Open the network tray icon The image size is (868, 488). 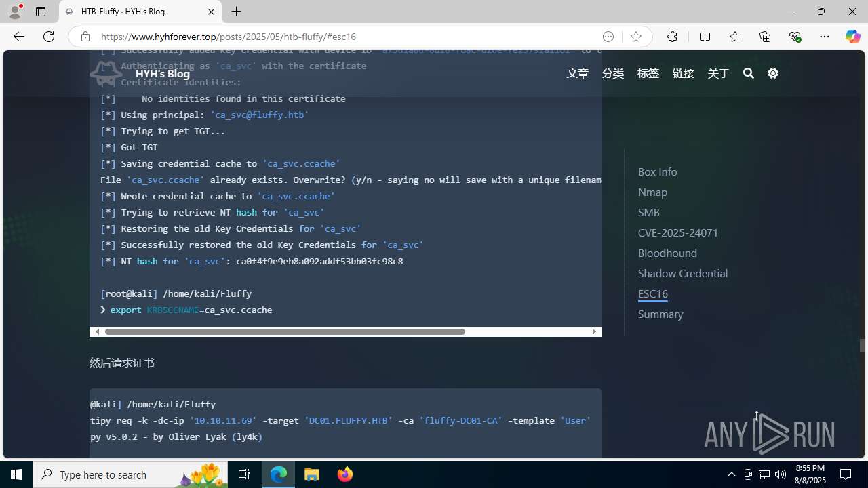click(764, 474)
